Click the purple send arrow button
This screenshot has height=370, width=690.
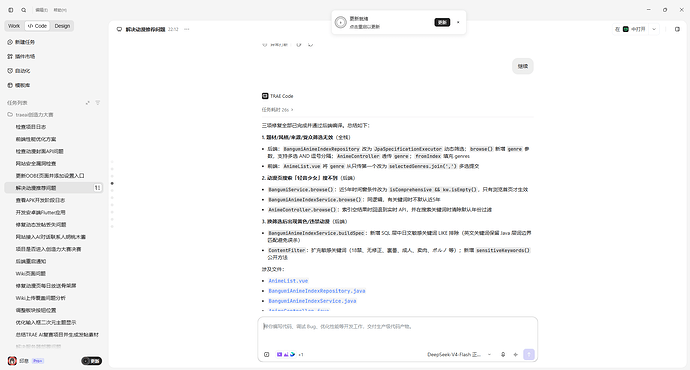(x=529, y=355)
